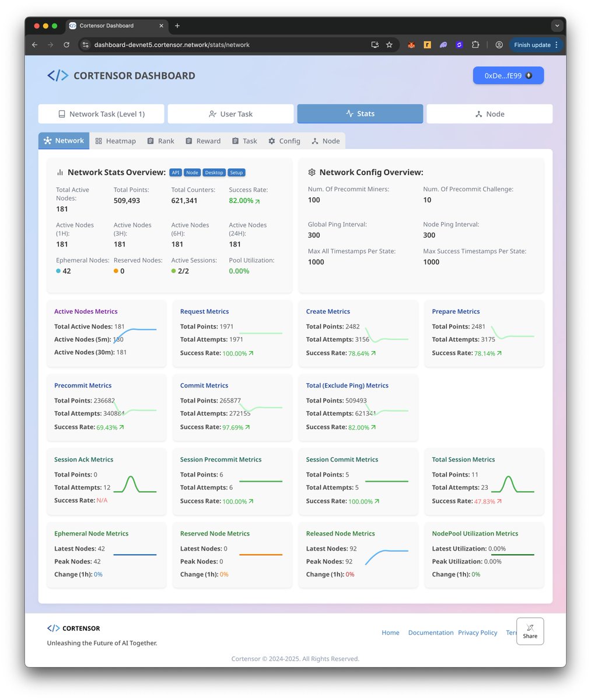Click Finish update button
The image size is (591, 700).
[532, 45]
